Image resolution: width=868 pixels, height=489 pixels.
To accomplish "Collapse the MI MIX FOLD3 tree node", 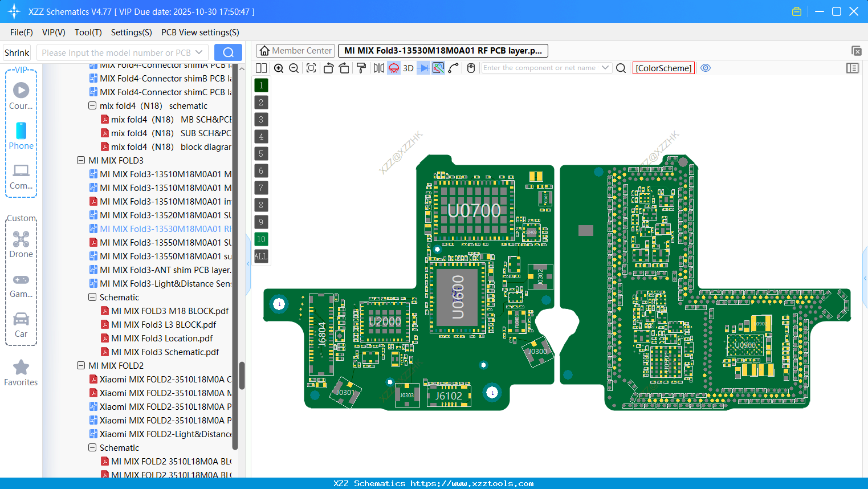I will click(x=80, y=160).
